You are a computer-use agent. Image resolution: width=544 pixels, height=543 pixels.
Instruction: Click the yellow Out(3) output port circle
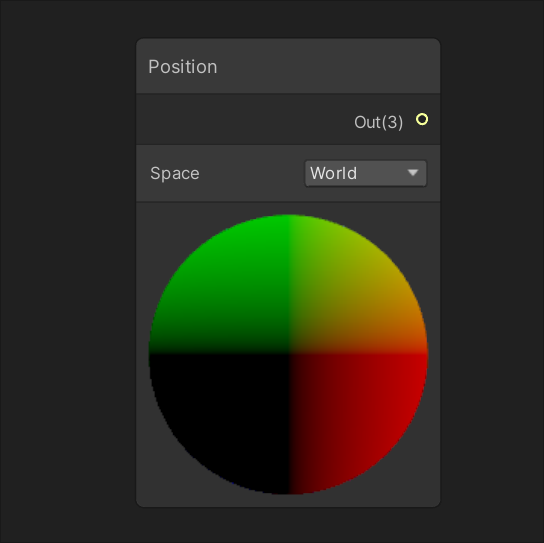pos(422,119)
